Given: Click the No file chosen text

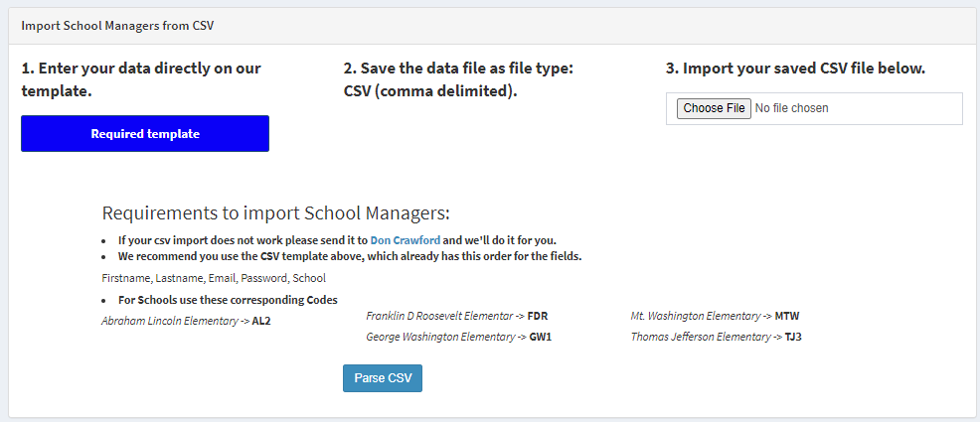Looking at the screenshot, I should pos(791,108).
